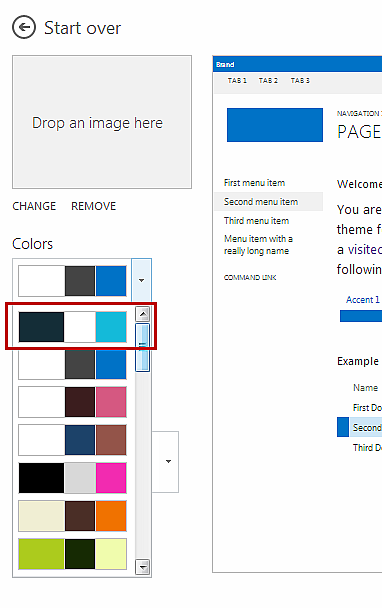Viewport: 382px width, 608px height.
Task: Click the color list scroll down arrow
Action: point(143,567)
